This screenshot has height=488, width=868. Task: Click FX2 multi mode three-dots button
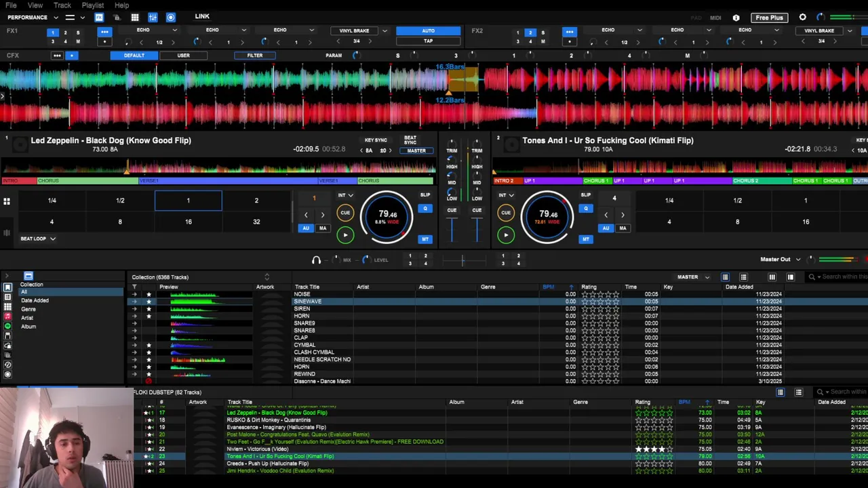570,32
